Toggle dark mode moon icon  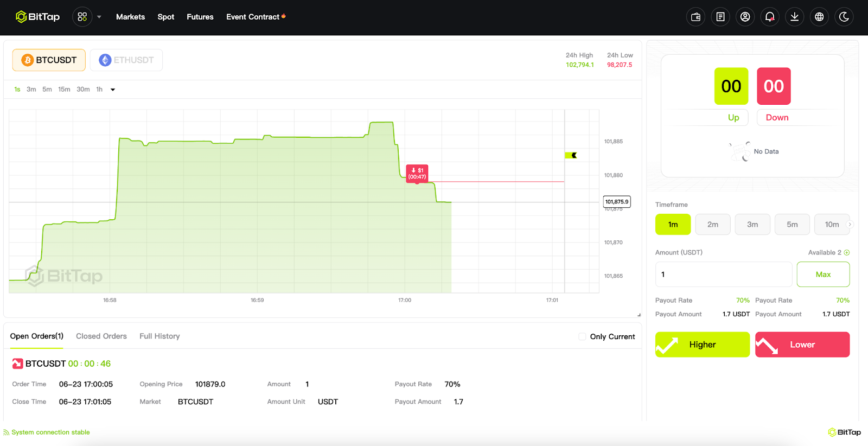(844, 17)
